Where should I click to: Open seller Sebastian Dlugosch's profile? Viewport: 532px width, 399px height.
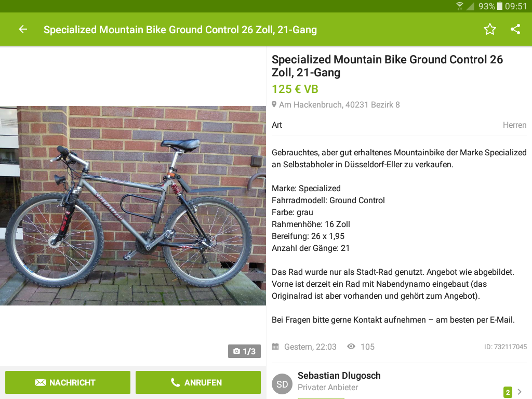[x=339, y=376]
